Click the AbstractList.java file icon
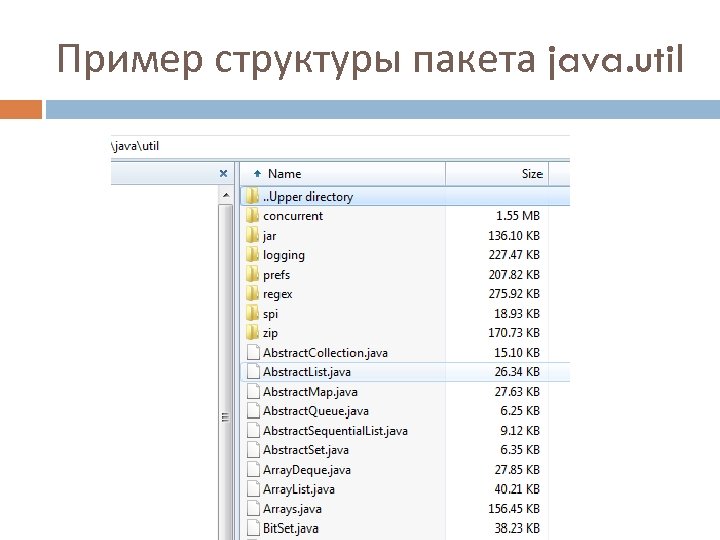 253,372
